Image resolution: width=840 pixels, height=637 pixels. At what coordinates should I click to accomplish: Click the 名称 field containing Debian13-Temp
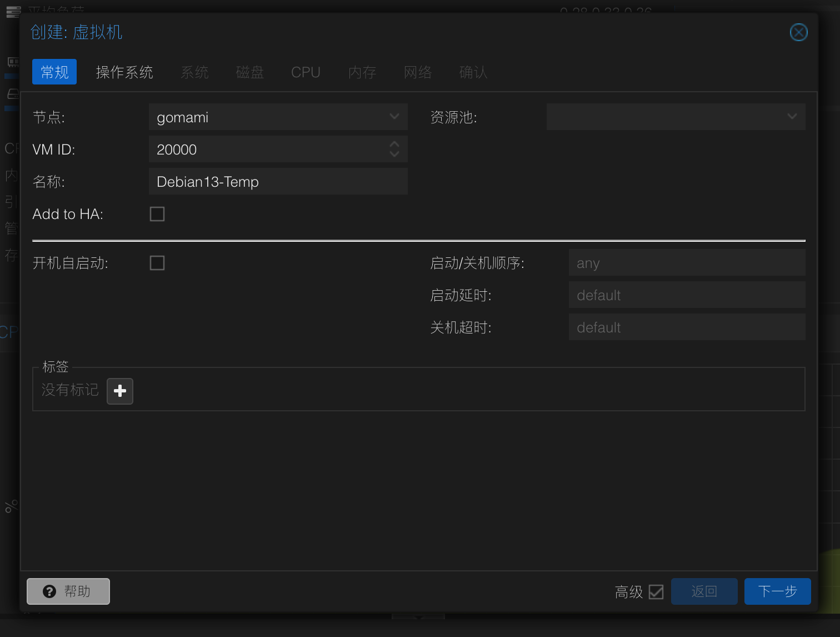click(x=278, y=182)
